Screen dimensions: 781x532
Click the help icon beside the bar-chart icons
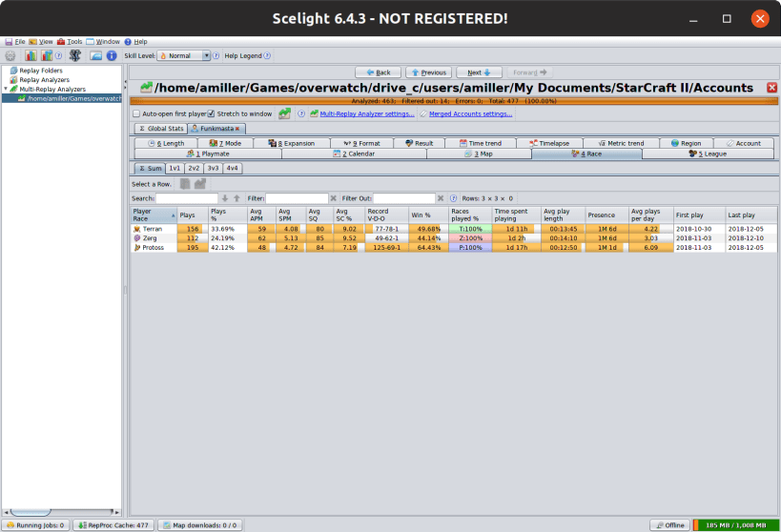[58, 56]
